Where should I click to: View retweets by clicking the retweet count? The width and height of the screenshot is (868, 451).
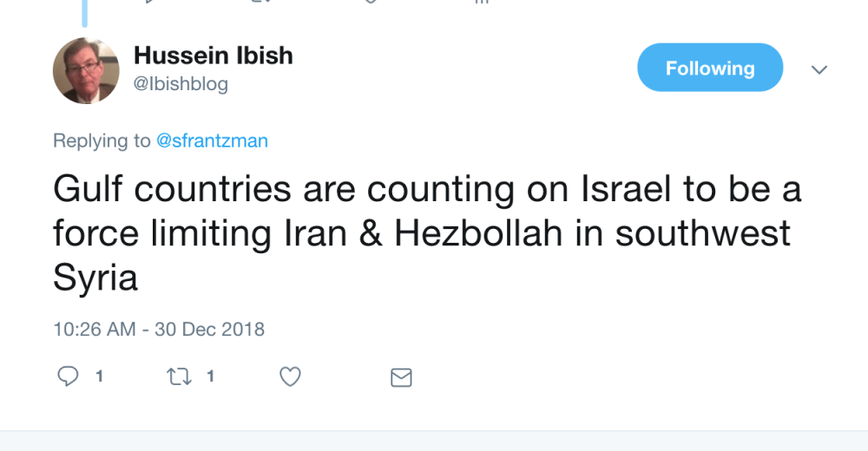211,376
